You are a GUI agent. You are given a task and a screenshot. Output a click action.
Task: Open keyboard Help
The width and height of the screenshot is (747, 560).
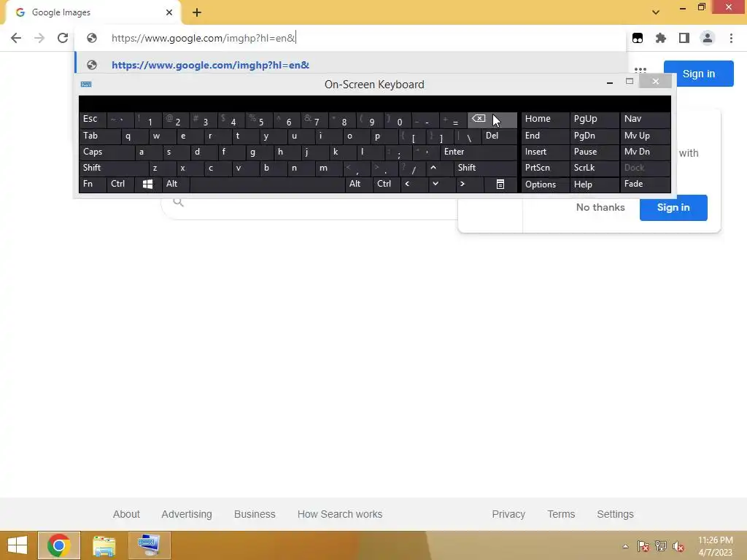[595, 184]
